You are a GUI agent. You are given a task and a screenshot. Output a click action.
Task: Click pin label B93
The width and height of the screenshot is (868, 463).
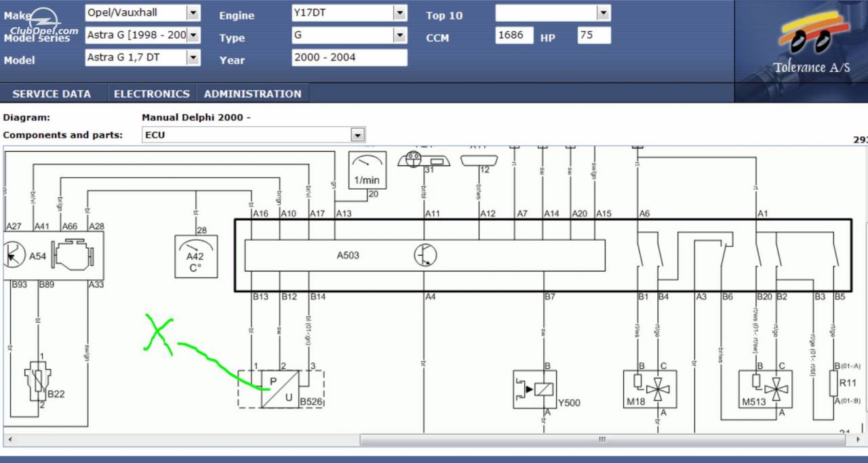pyautogui.click(x=19, y=285)
